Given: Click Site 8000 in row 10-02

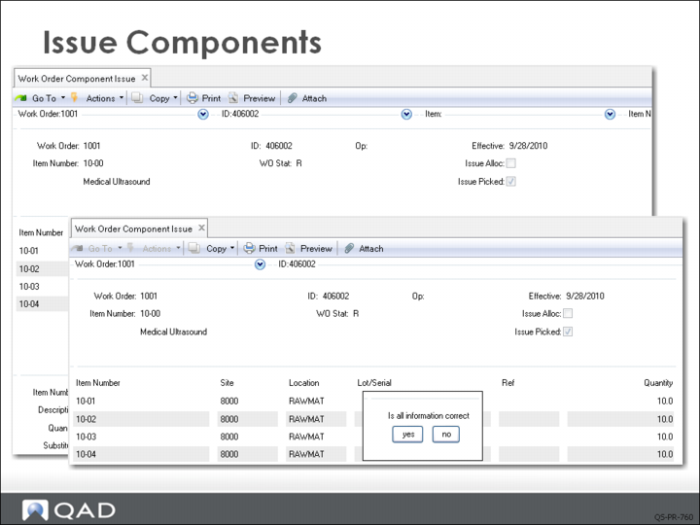Looking at the screenshot, I should pyautogui.click(x=229, y=419).
